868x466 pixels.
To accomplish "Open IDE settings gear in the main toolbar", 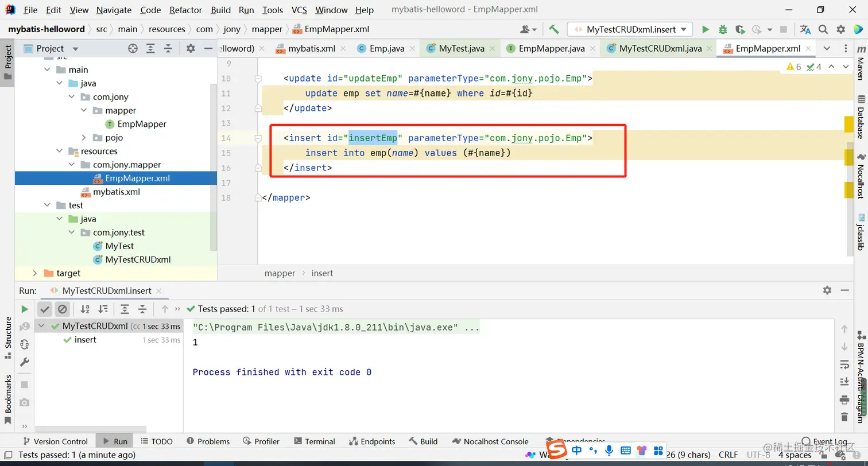I will 841,29.
